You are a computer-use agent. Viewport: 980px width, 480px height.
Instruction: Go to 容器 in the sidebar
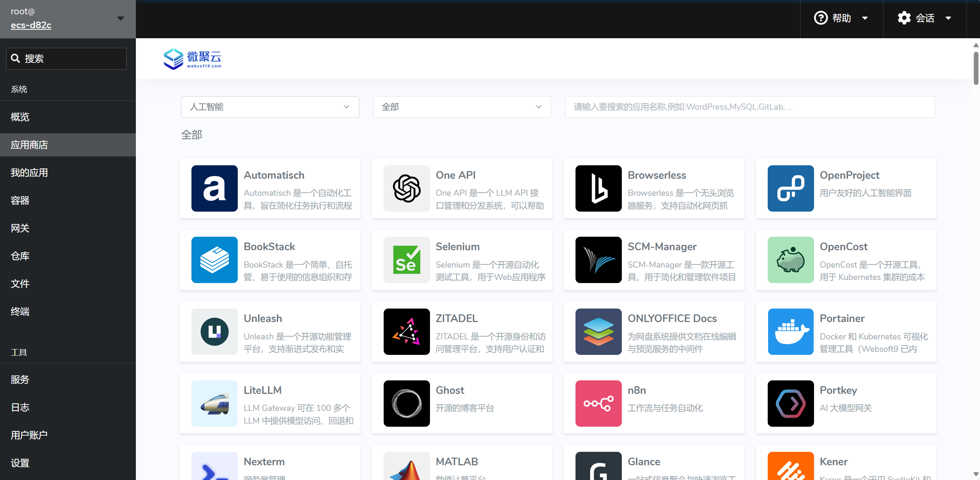pyautogui.click(x=20, y=200)
